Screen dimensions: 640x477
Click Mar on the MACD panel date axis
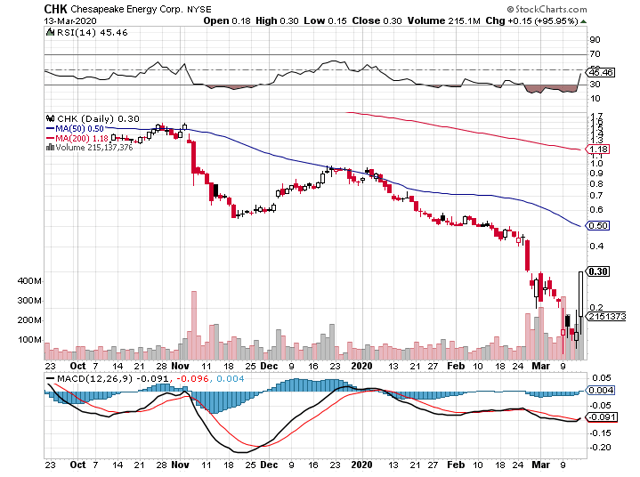click(x=540, y=465)
